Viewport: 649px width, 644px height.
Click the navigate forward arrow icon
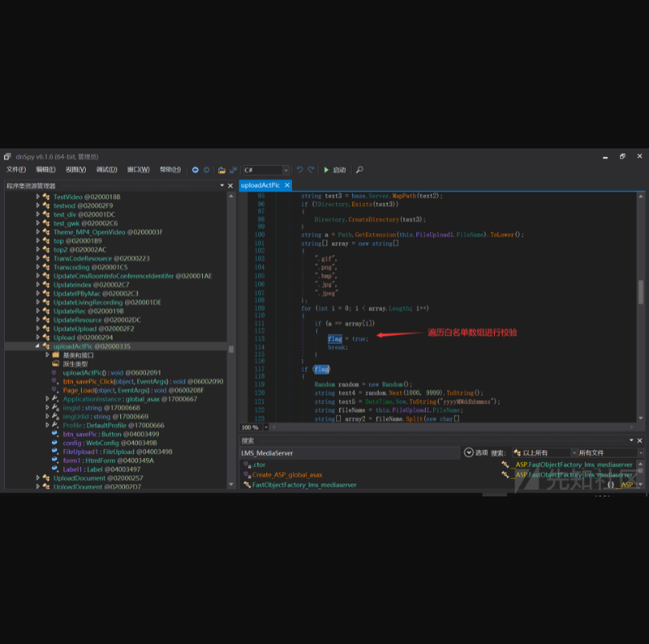click(x=206, y=170)
